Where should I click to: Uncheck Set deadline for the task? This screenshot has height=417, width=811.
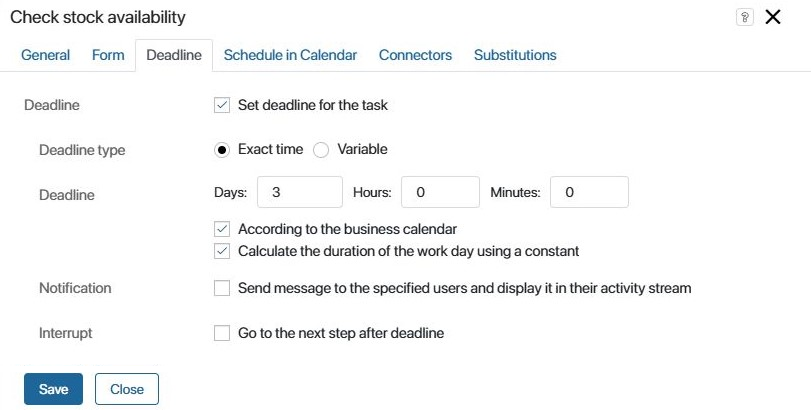coord(222,105)
